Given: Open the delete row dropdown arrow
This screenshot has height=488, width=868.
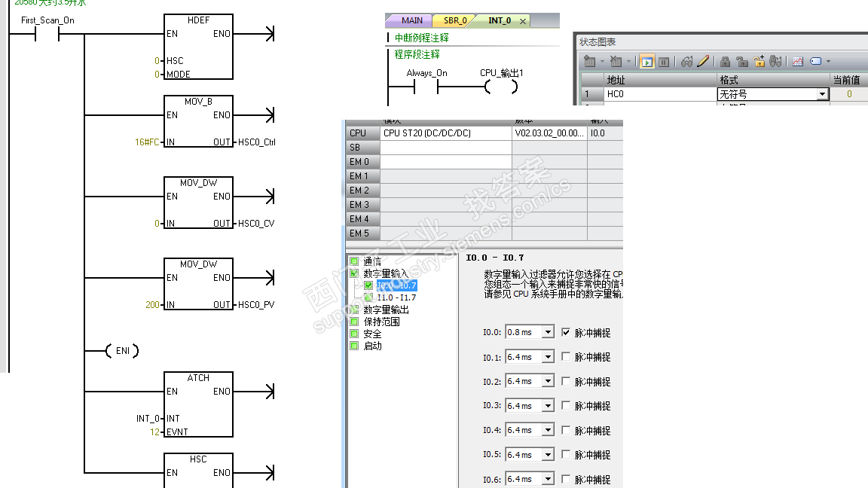Looking at the screenshot, I should pyautogui.click(x=628, y=62).
